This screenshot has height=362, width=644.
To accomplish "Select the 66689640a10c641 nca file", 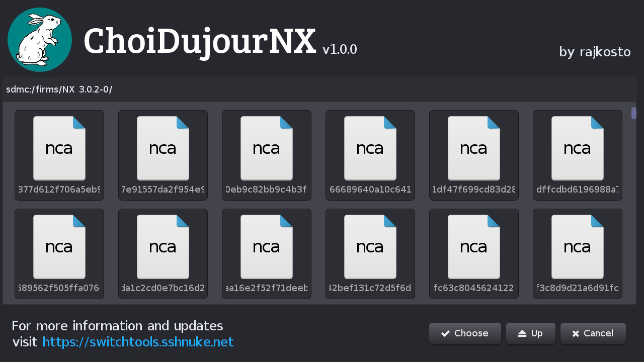I will point(370,155).
